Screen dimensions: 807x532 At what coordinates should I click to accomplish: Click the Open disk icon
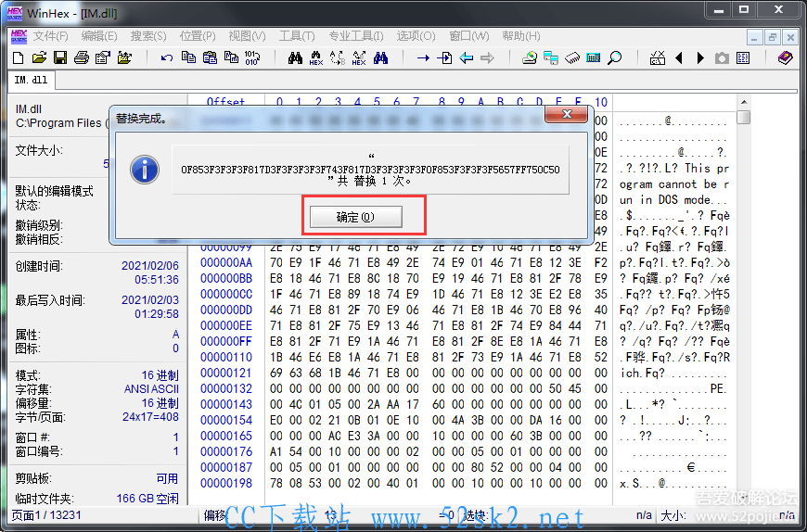coord(530,58)
